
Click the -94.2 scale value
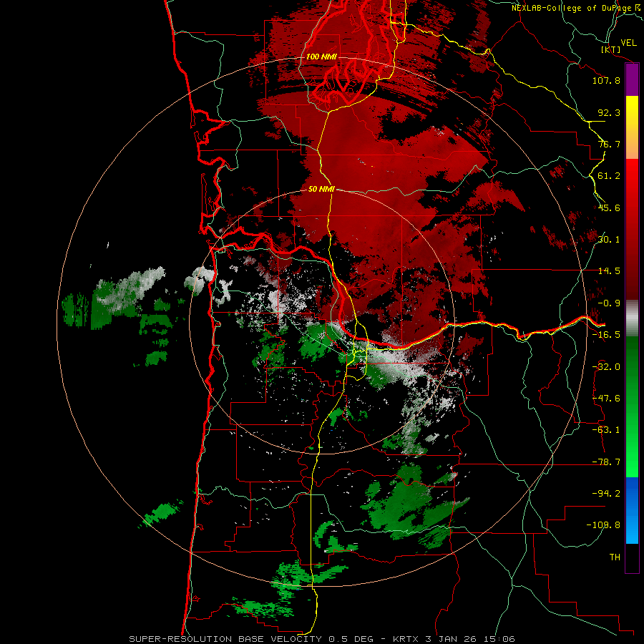pos(606,493)
